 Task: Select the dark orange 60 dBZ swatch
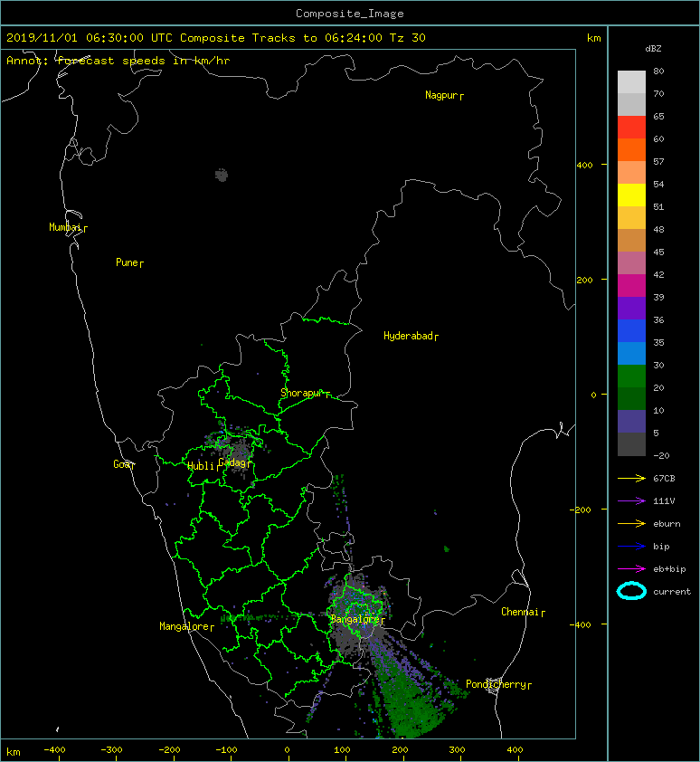pos(631,149)
